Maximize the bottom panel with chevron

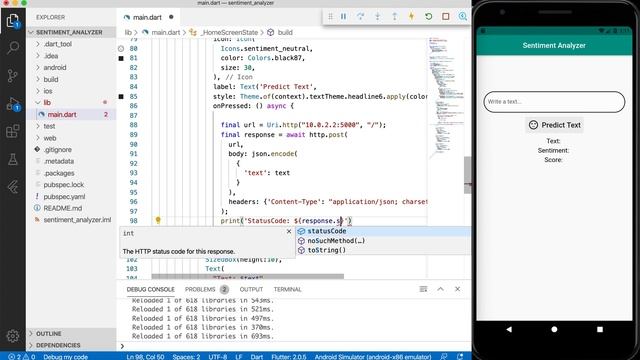point(440,289)
